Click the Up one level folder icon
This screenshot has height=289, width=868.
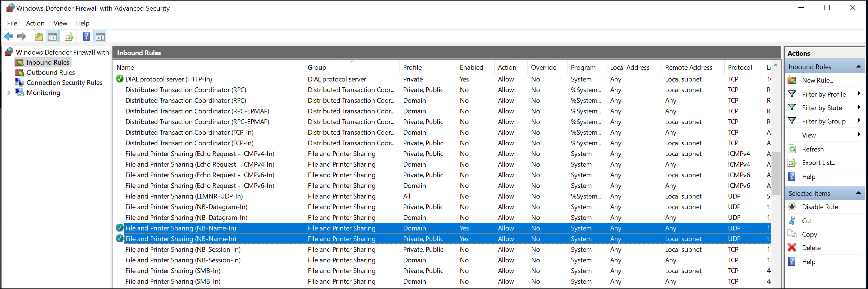pyautogui.click(x=39, y=36)
